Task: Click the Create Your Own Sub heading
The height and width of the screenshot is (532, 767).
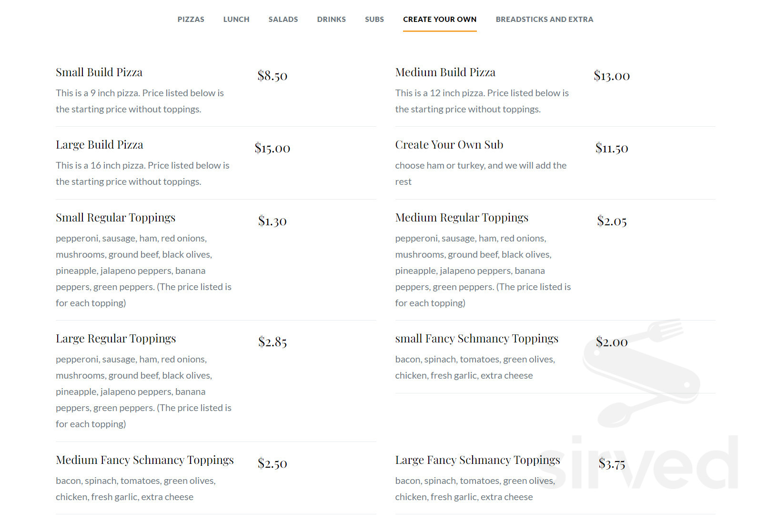Action: tap(449, 145)
